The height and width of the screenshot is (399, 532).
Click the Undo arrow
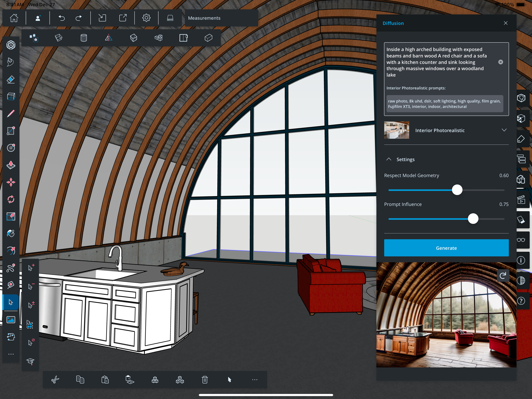(62, 18)
